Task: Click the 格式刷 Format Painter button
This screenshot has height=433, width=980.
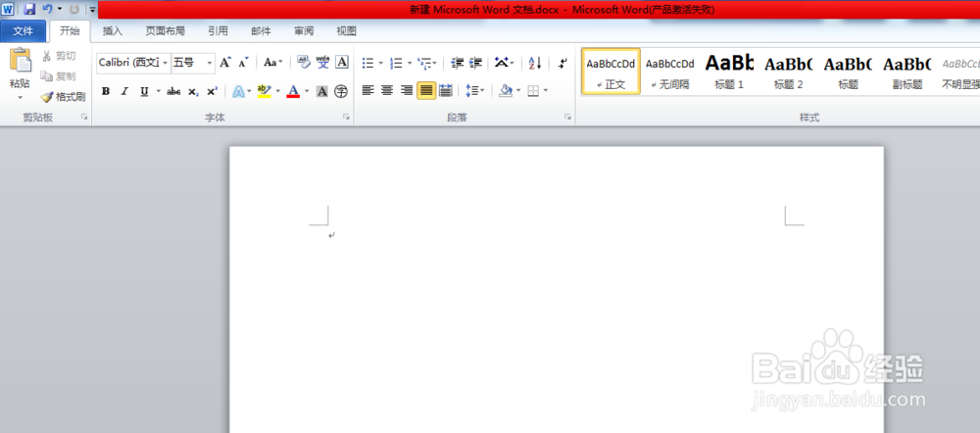Action: (x=63, y=97)
